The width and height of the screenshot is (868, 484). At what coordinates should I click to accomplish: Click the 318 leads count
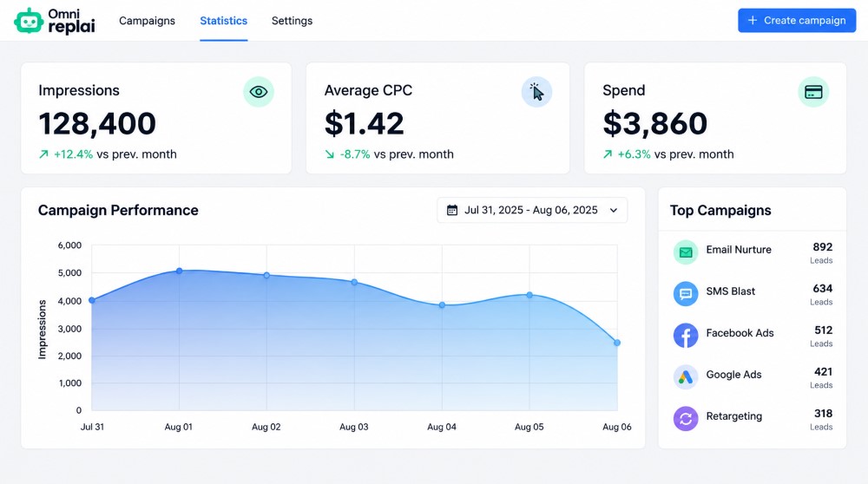point(823,414)
